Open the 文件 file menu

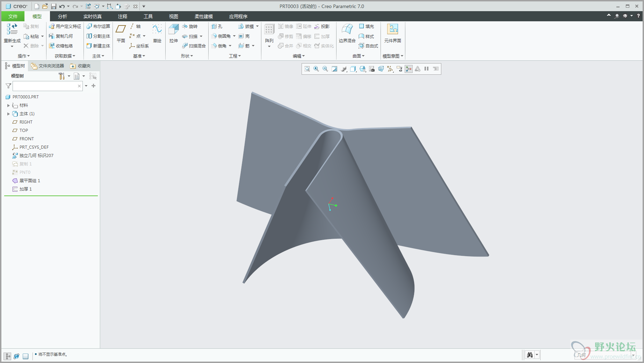pyautogui.click(x=13, y=16)
